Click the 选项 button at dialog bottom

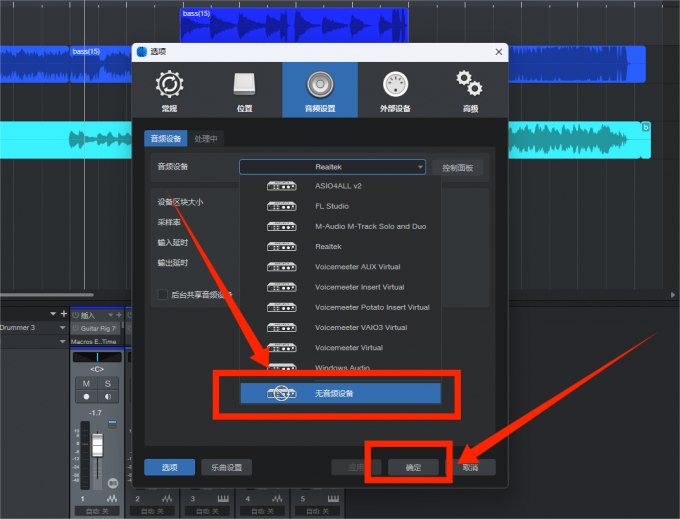point(170,467)
